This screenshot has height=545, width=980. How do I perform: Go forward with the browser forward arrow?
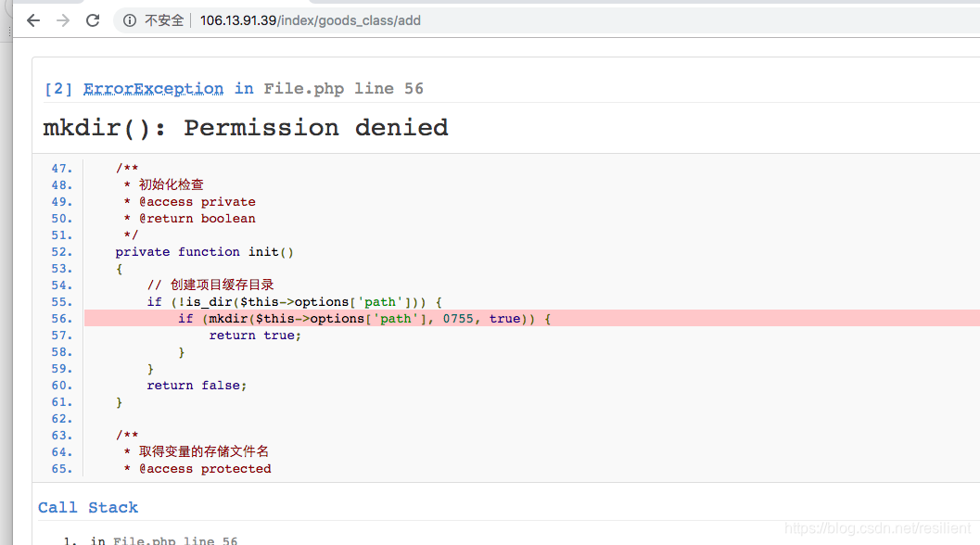click(62, 20)
